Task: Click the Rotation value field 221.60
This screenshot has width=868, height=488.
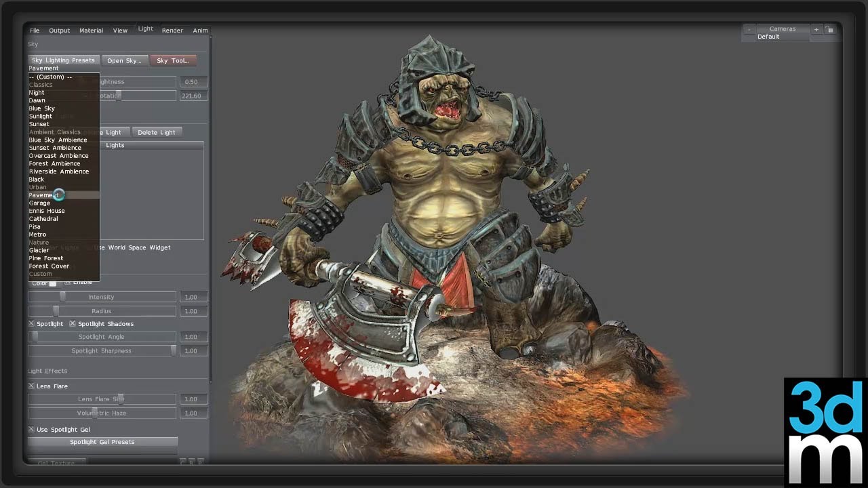Action: [x=193, y=96]
